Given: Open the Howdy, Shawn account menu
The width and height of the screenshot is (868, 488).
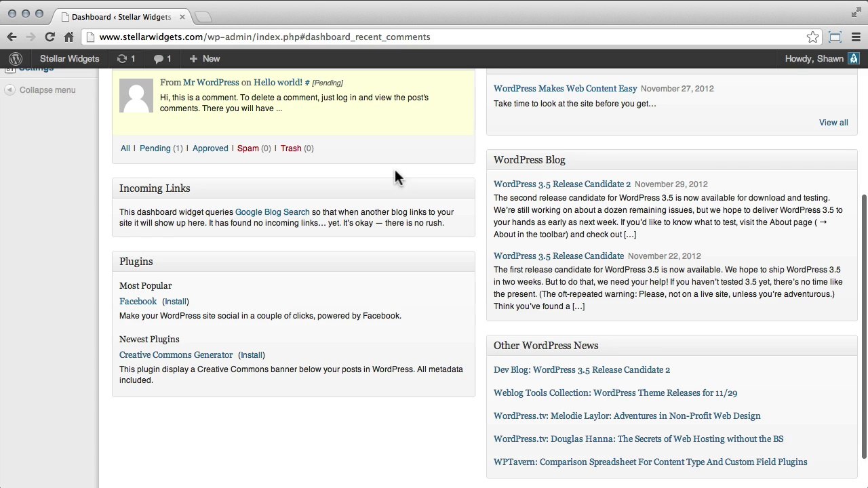Looking at the screenshot, I should click(822, 59).
